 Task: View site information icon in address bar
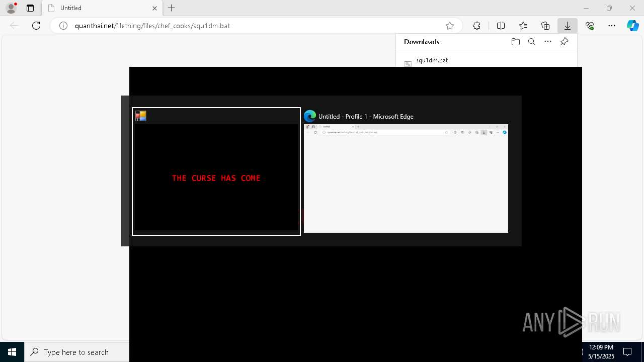63,26
